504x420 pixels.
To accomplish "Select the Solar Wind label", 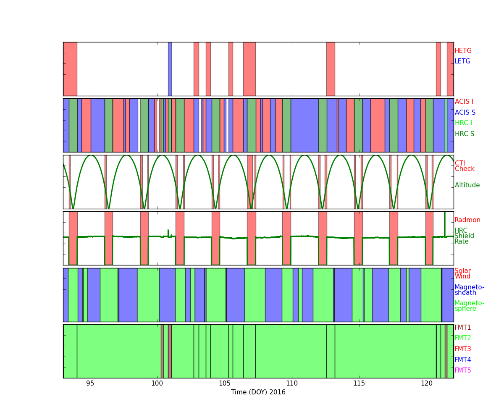I will [x=462, y=274].
